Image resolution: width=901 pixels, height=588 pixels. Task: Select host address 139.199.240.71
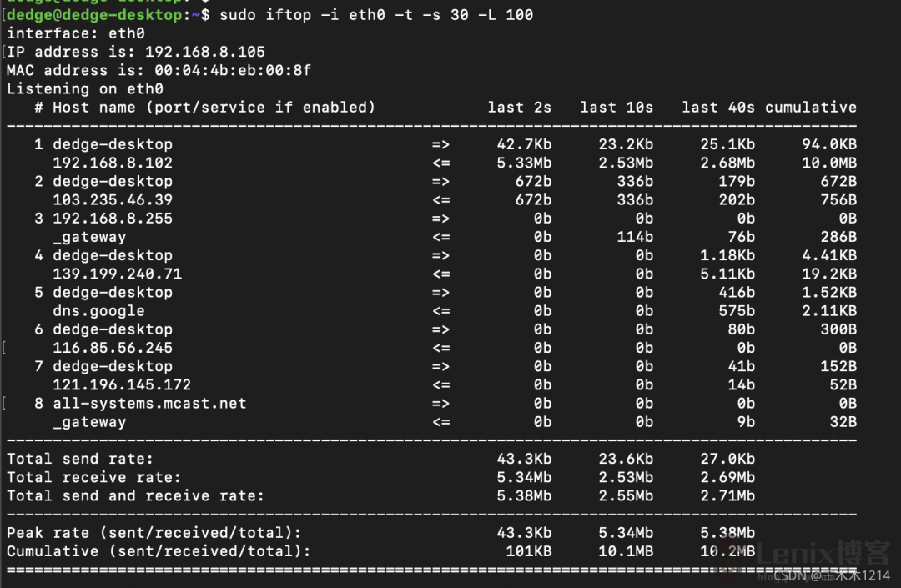(x=117, y=274)
